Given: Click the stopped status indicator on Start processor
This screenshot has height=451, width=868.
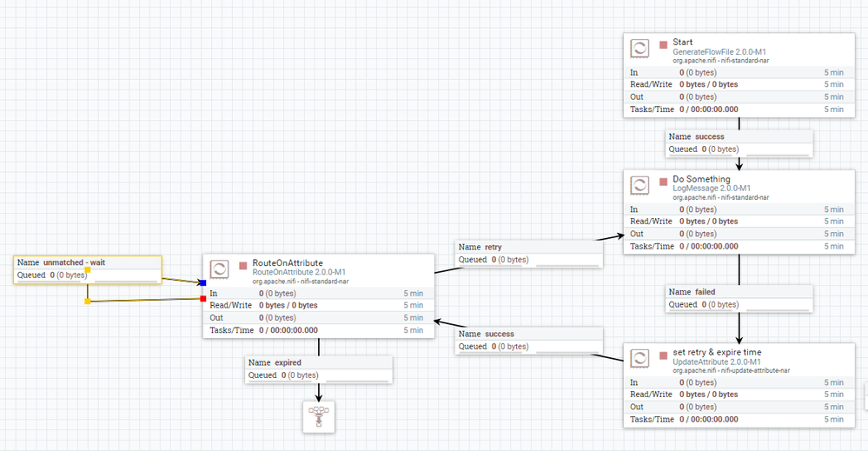Looking at the screenshot, I should coord(663,45).
